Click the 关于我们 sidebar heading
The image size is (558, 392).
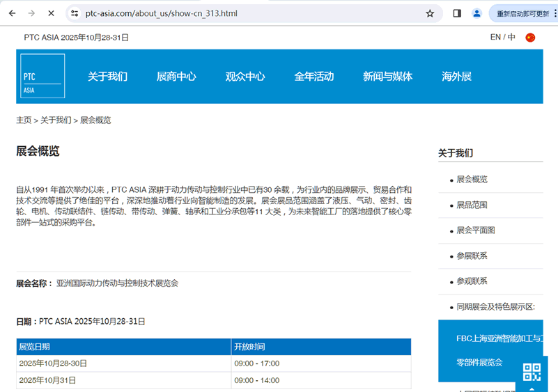456,153
